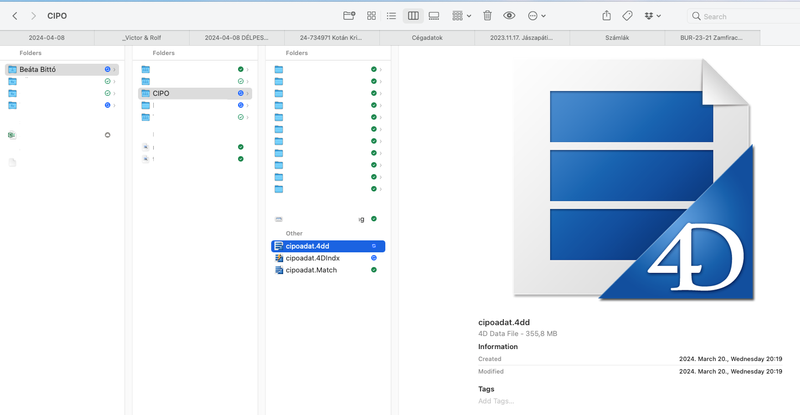The image size is (800, 415).
Task: Select the cipoadat.Match file
Action: pyautogui.click(x=311, y=270)
